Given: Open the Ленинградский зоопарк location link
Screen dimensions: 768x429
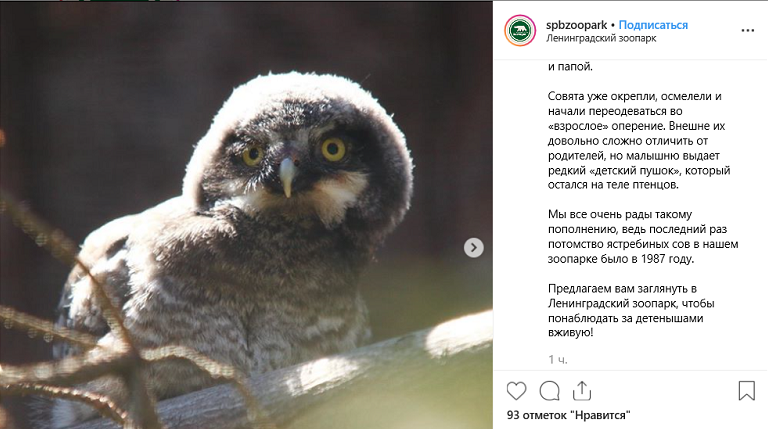Looking at the screenshot, I should [x=601, y=38].
